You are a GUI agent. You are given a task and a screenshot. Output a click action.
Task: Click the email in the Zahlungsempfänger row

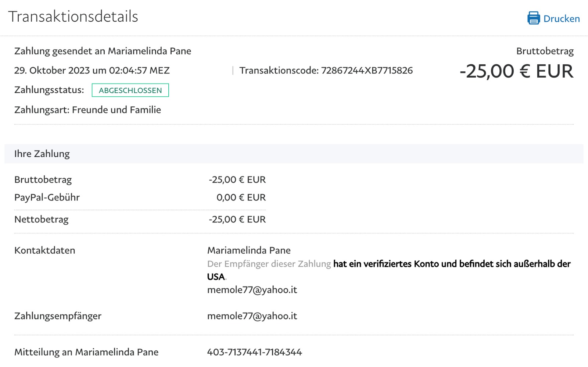(252, 316)
